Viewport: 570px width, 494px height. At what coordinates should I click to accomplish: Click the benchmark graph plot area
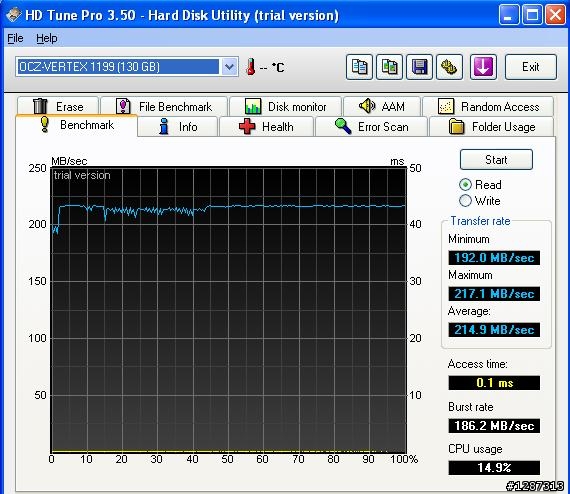228,310
